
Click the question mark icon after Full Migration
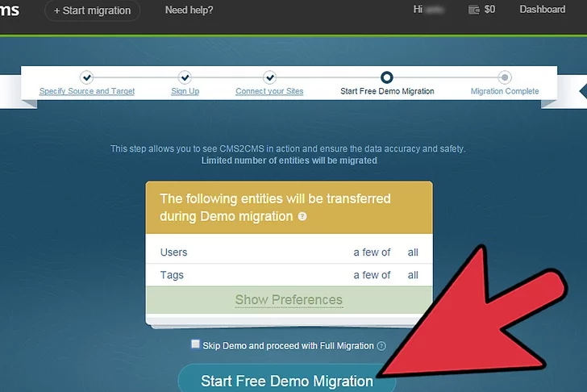point(381,346)
